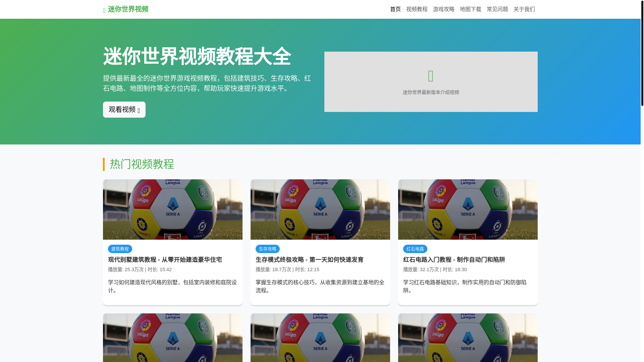
Task: Open the 视频教程 navigation item
Action: click(x=417, y=9)
